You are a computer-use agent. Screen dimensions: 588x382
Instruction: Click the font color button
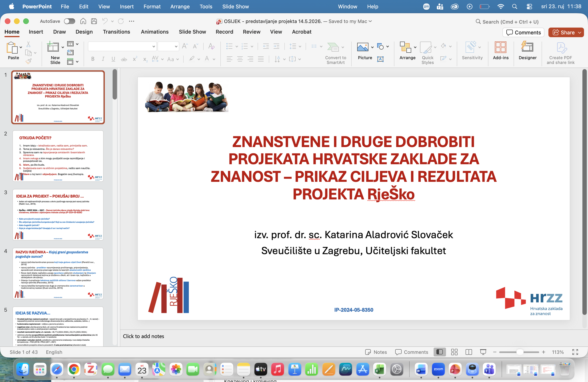207,59
